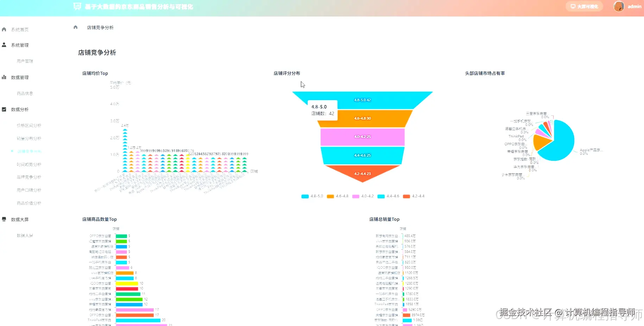Collapse the 数据分析 sidebar section
Viewport: 644px width, 326px height.
pyautogui.click(x=20, y=109)
